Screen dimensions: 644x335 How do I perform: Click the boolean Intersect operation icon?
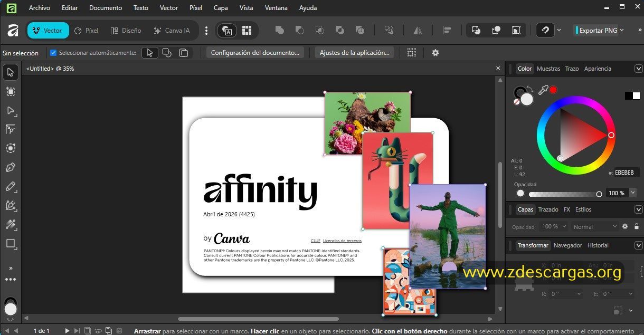coord(320,31)
